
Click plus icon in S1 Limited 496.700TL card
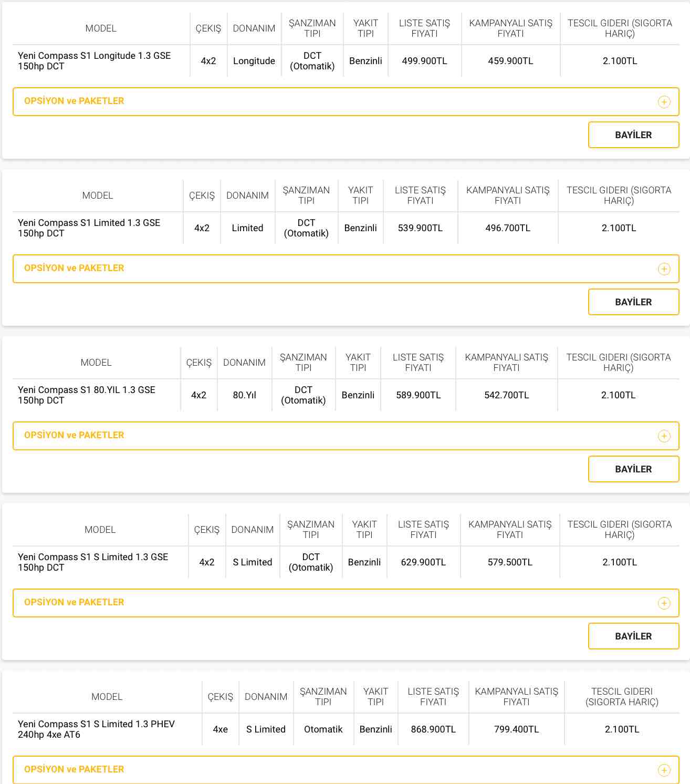[664, 269]
